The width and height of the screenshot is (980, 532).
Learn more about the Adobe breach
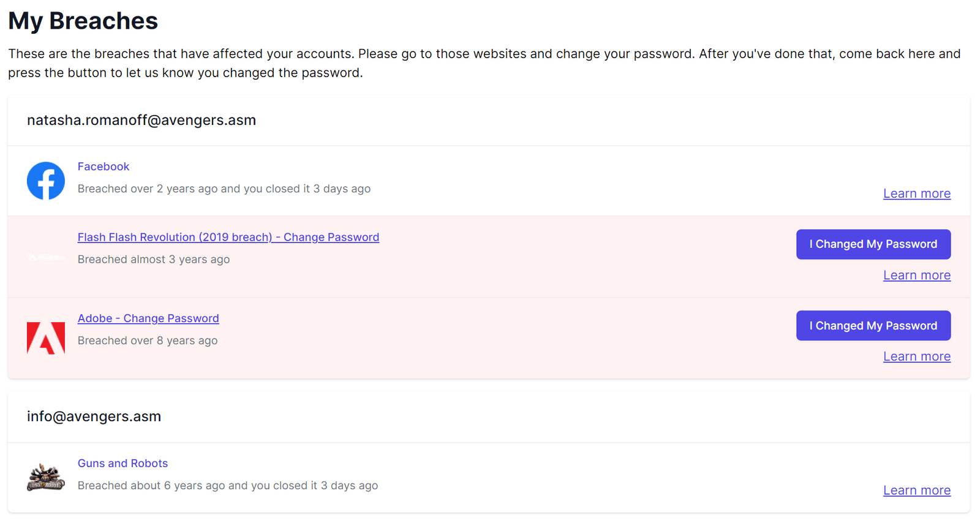click(916, 356)
